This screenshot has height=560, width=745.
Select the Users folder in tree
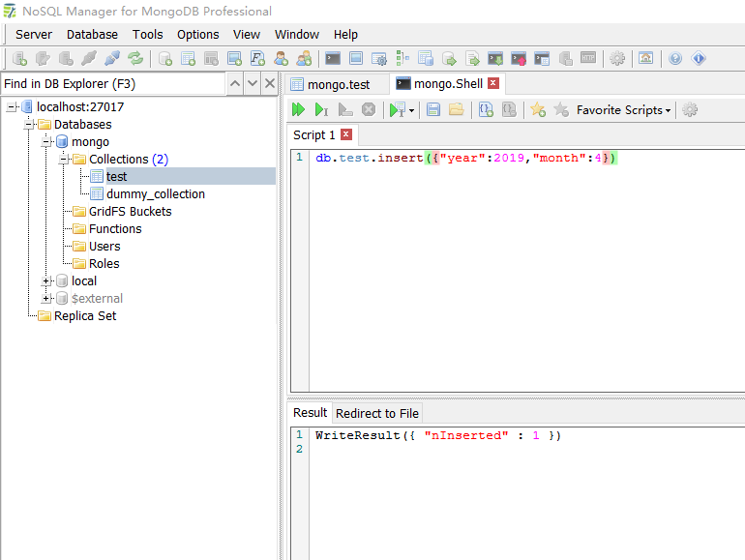click(x=104, y=247)
